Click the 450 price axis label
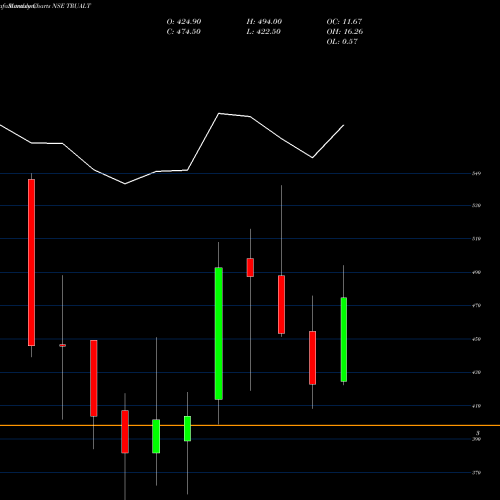500x500 pixels. (476, 339)
